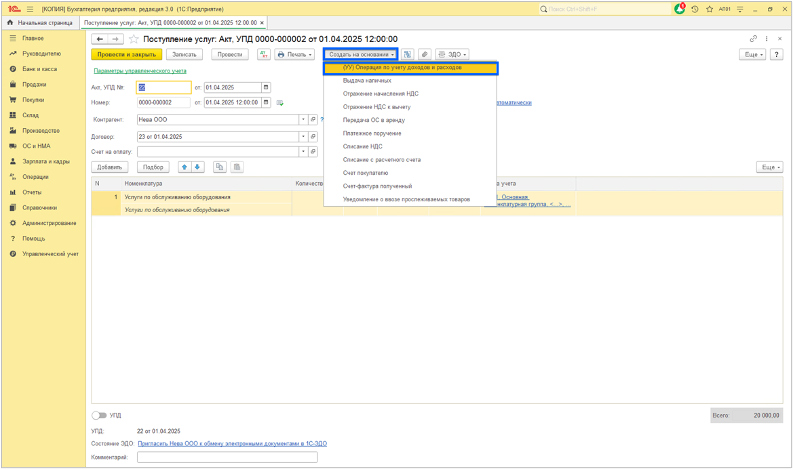Toggle the УПД switch
This screenshot has width=793, height=470.
click(x=99, y=414)
